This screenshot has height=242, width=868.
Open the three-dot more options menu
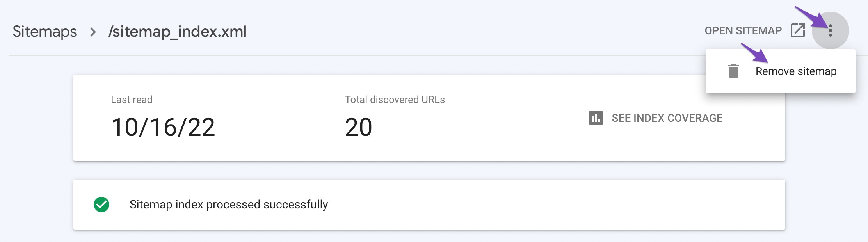click(x=830, y=30)
